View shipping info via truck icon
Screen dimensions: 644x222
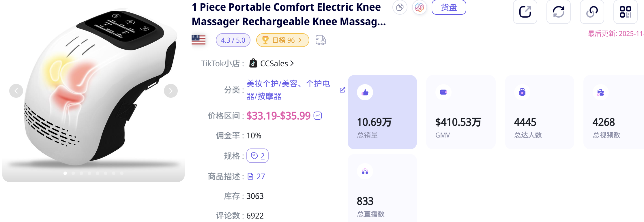[x=321, y=40]
